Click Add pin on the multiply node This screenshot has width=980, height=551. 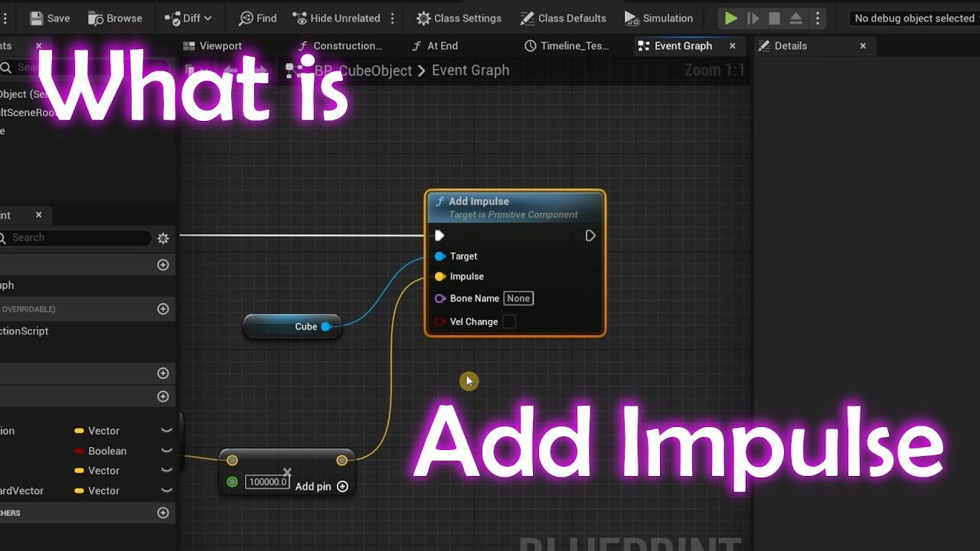(x=322, y=487)
